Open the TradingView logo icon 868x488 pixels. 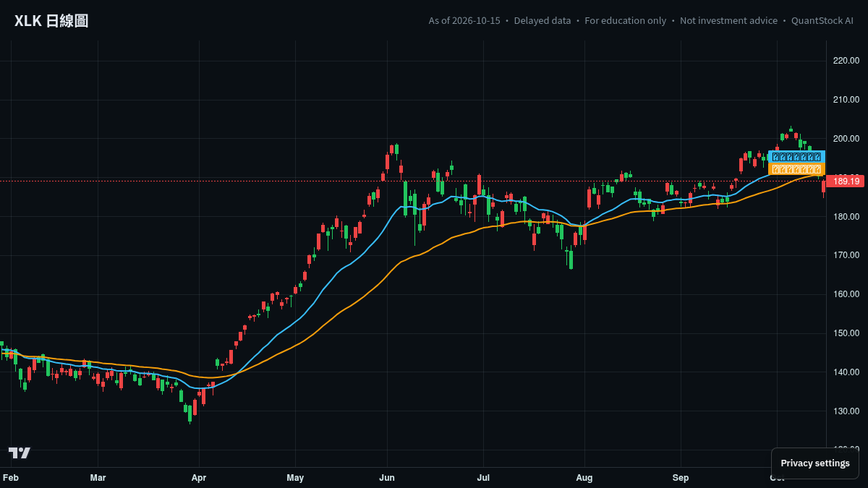pyautogui.click(x=20, y=453)
